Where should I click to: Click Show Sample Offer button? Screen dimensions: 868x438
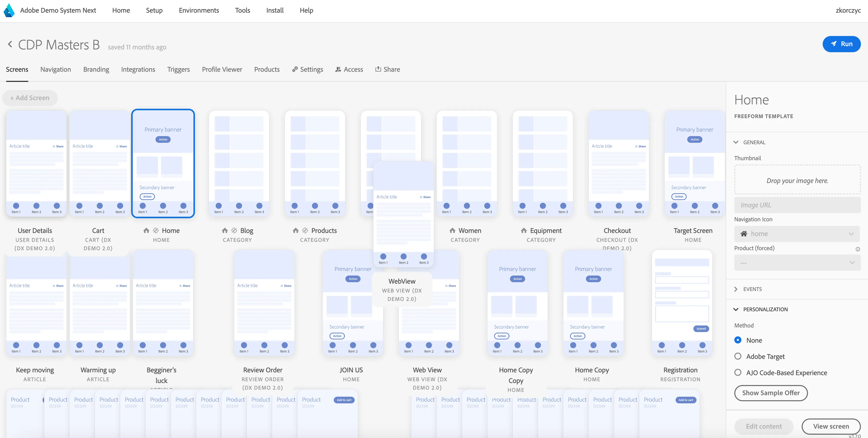(771, 393)
